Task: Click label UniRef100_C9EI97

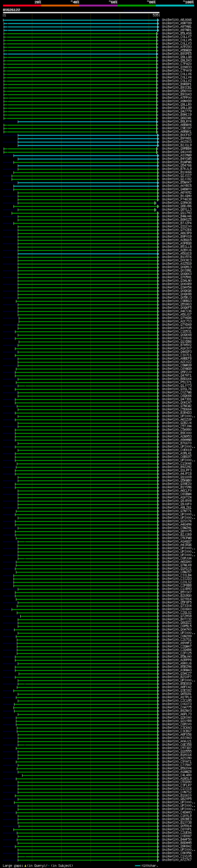Action: click(177, 128)
